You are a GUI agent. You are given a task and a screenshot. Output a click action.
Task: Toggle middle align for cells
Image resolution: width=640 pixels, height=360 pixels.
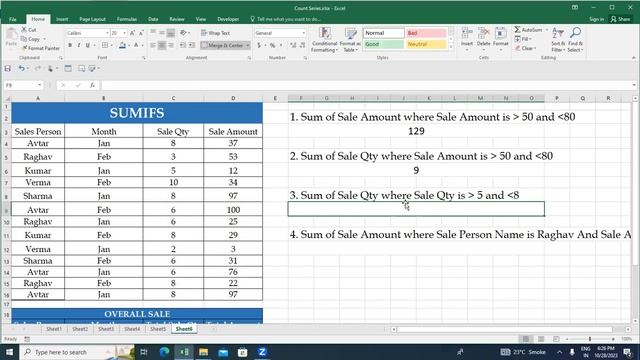coord(162,33)
